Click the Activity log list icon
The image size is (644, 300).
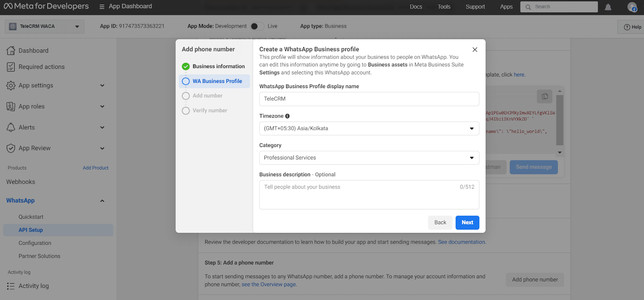pyautogui.click(x=11, y=286)
